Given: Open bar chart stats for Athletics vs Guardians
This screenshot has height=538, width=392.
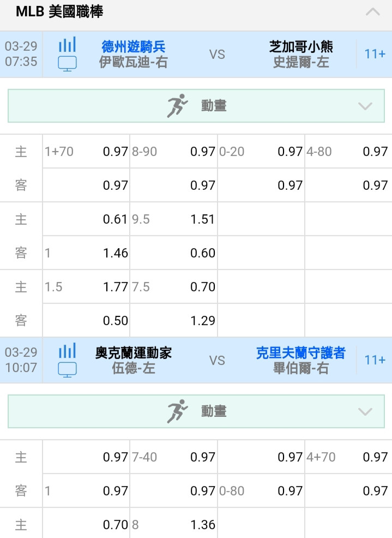Looking at the screenshot, I should (x=67, y=351).
